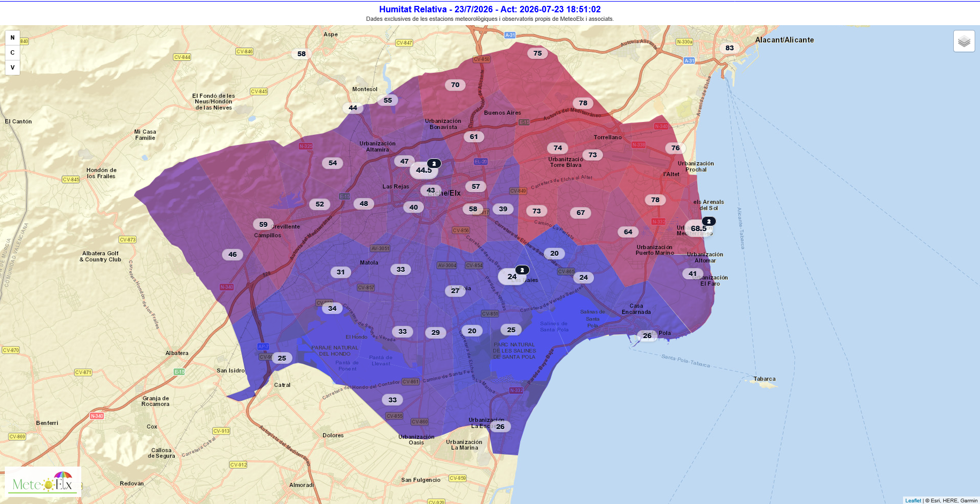The image size is (980, 504).
Task: Select the 20 marker beside the 29 marker
Action: click(x=472, y=331)
